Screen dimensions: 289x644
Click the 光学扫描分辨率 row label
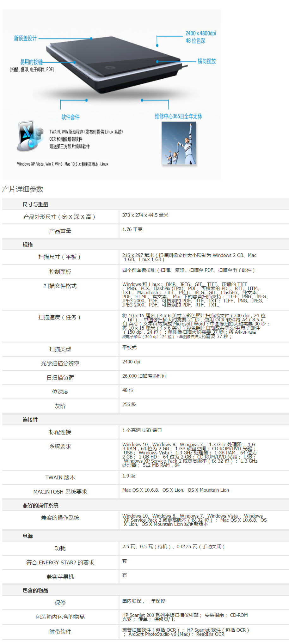pos(60,363)
